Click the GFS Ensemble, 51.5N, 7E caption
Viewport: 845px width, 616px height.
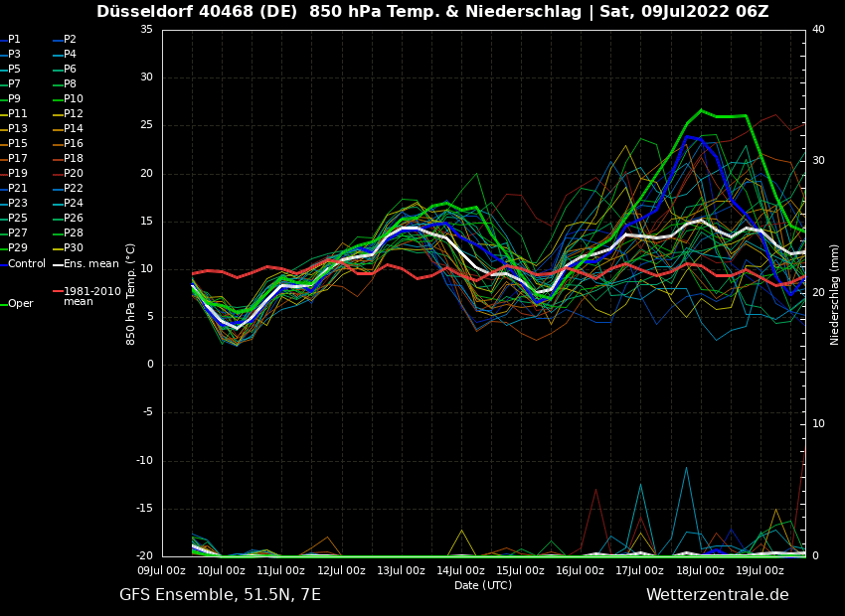[x=220, y=595]
